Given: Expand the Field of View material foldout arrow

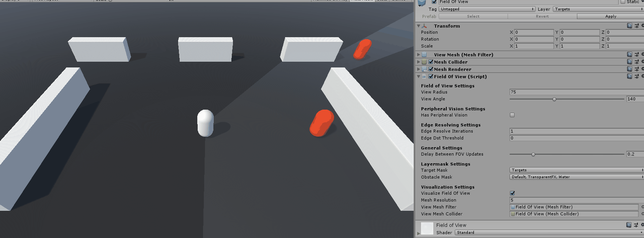Looking at the screenshot, I should (418, 233).
